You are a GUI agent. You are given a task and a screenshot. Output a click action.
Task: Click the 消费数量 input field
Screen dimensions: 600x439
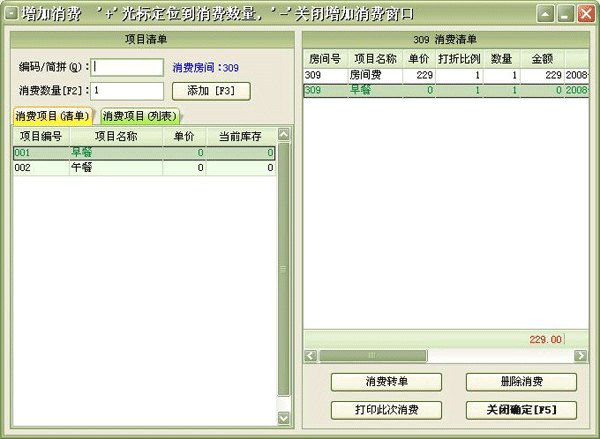127,91
